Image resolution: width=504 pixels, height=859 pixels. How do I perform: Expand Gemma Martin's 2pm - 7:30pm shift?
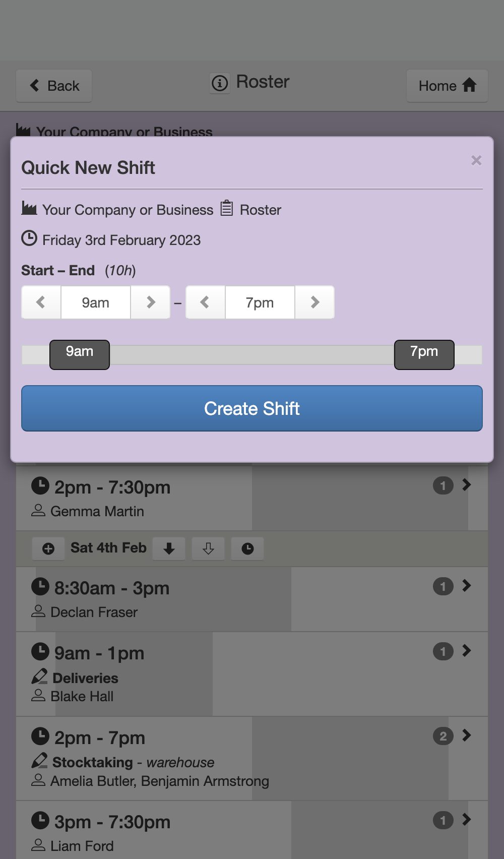tap(467, 485)
